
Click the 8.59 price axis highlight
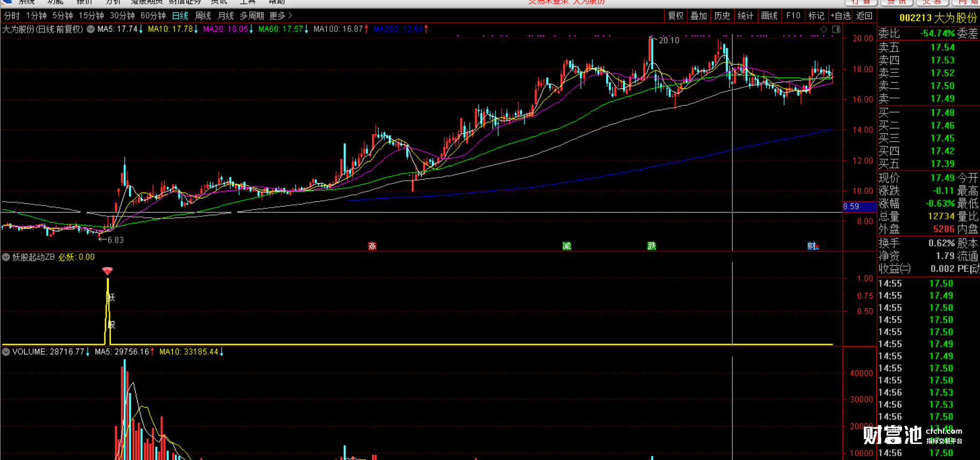coord(859,207)
